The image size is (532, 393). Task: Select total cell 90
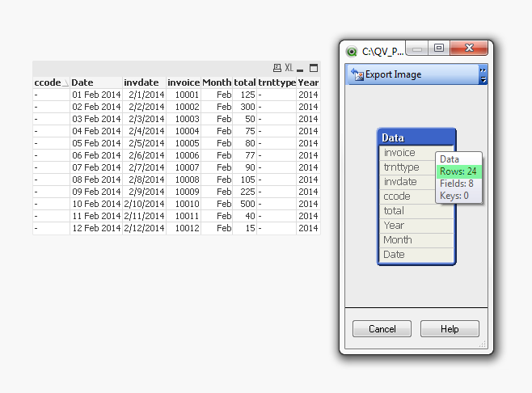coord(245,167)
